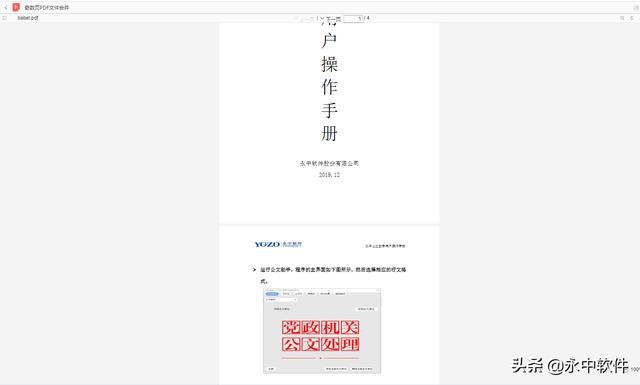Click the page number input field
Screen dimensions: 640x385
coord(353,18)
